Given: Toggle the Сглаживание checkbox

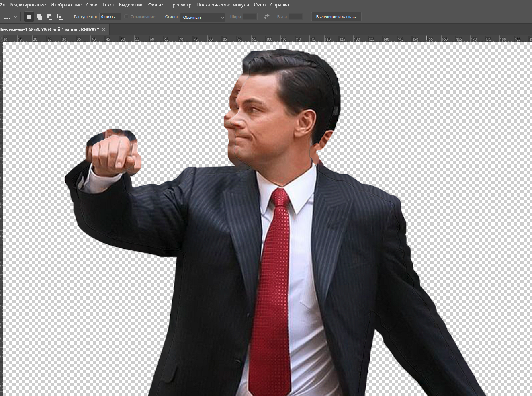Looking at the screenshot, I should pyautogui.click(x=126, y=17).
